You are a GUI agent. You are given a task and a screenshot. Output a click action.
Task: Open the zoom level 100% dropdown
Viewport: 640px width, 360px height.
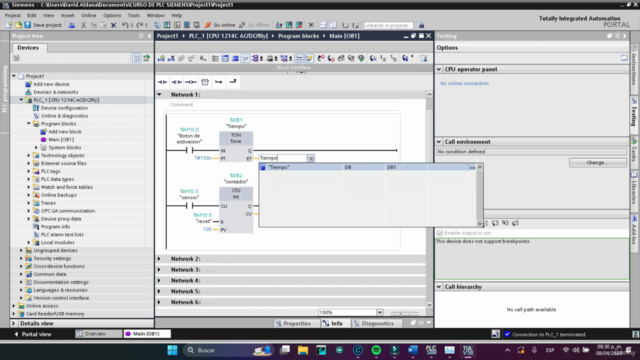coord(379,313)
